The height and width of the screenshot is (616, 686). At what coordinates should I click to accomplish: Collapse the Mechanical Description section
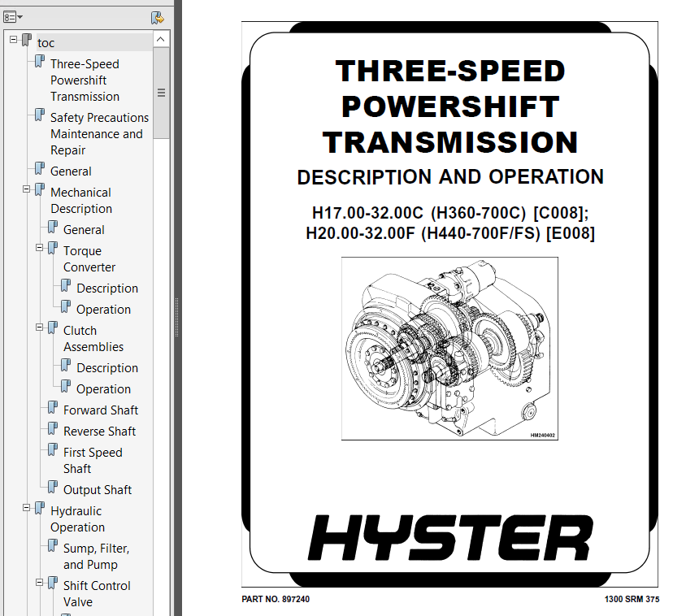tap(26, 189)
